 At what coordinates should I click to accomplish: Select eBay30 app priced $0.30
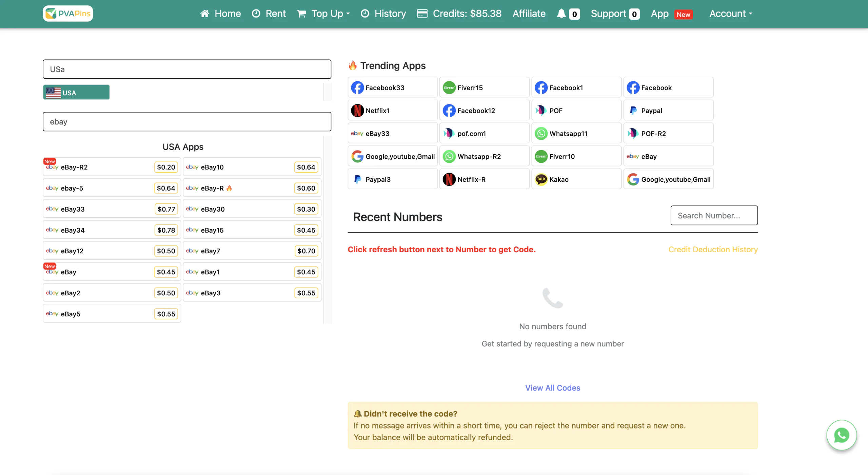[252, 209]
